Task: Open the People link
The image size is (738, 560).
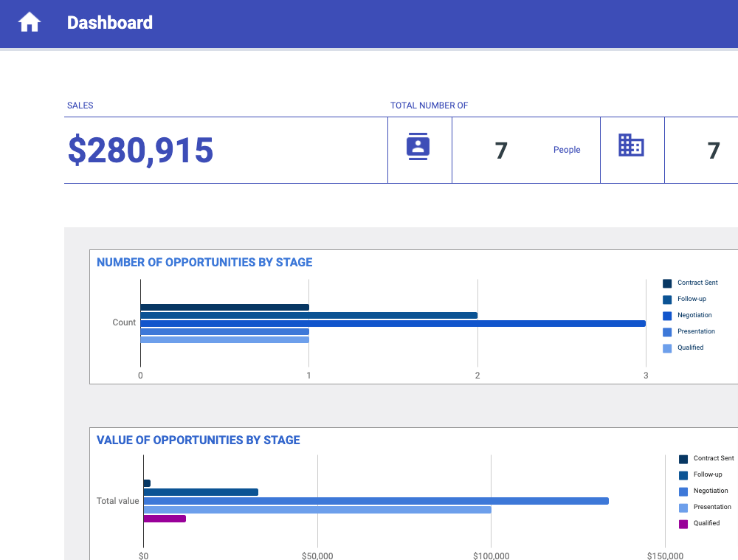Action: 567,150
